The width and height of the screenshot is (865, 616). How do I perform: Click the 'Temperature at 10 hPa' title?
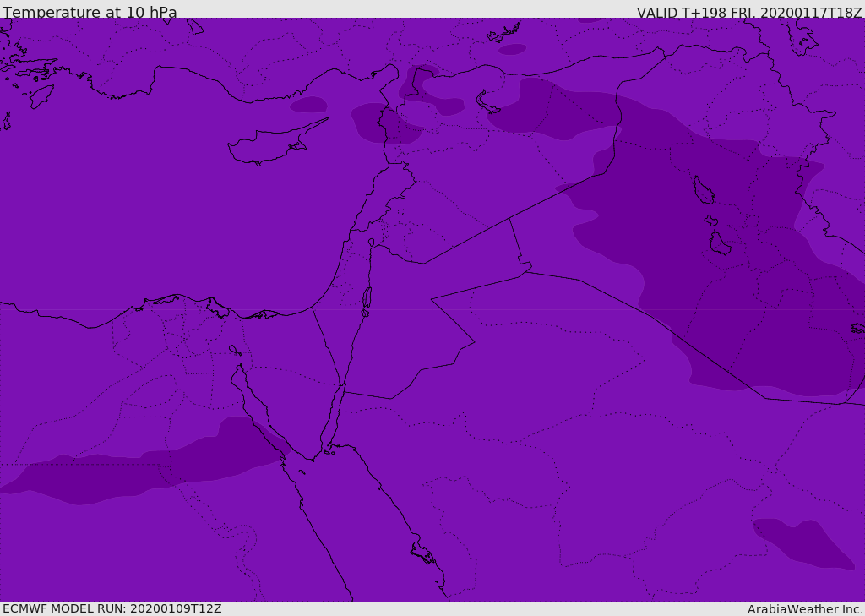pyautogui.click(x=90, y=12)
